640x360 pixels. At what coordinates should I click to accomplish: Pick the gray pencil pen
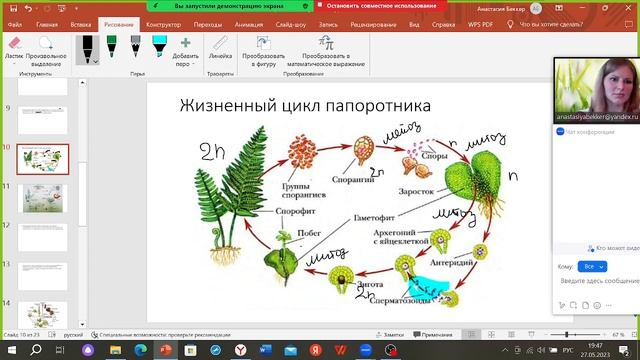(x=136, y=47)
